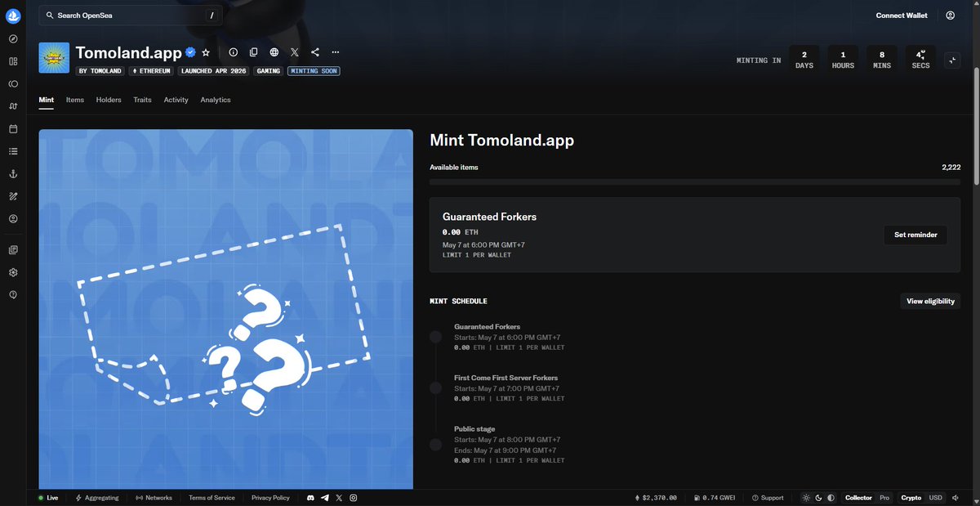This screenshot has width=980, height=506.
Task: Open the Discover compass icon in sidebar
Action: (x=13, y=38)
